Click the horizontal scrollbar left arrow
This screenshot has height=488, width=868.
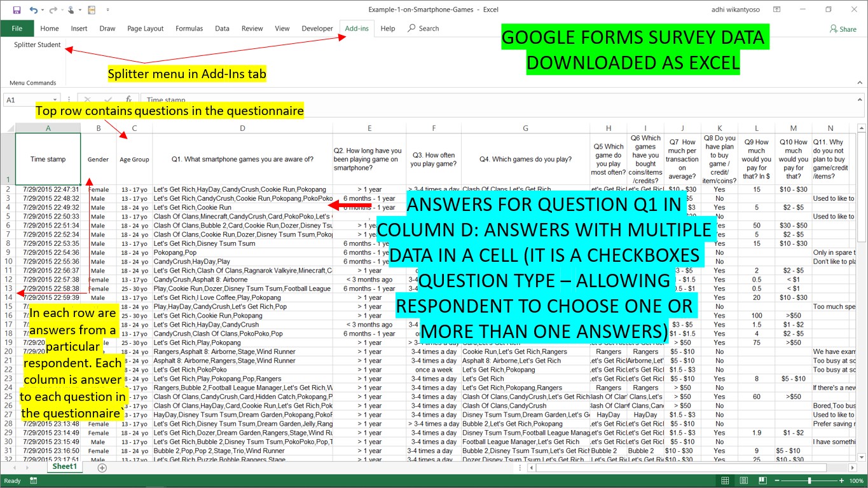coord(531,467)
